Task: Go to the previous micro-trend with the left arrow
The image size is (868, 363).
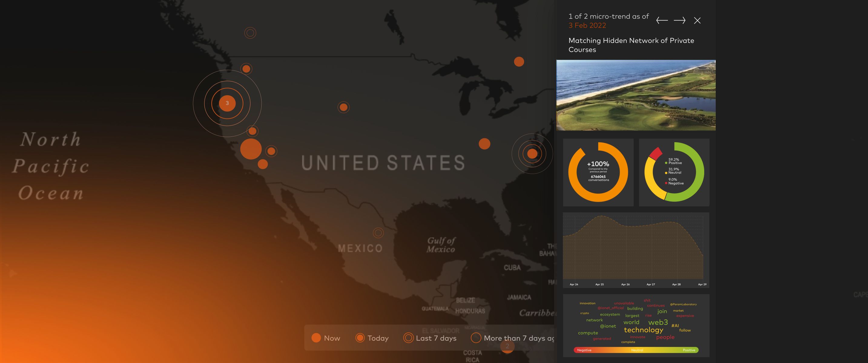Action: (662, 21)
